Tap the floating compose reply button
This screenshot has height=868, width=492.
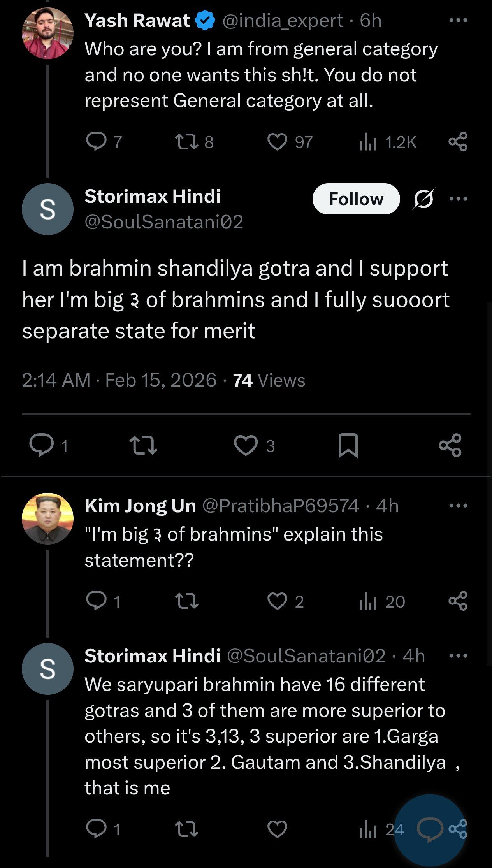point(430,829)
